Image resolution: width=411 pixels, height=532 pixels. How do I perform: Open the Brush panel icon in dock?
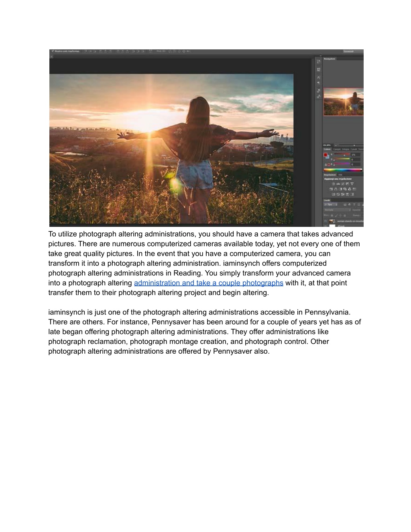(319, 91)
